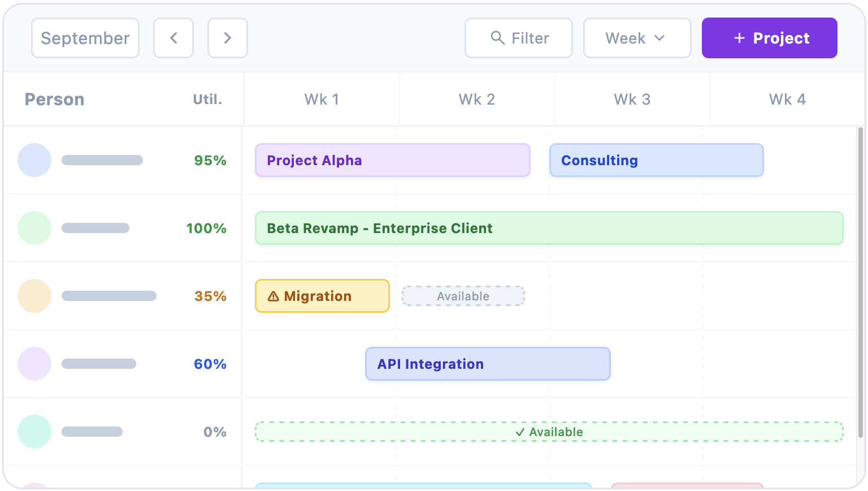
Task: Select the Wk 1 column header
Action: point(321,99)
